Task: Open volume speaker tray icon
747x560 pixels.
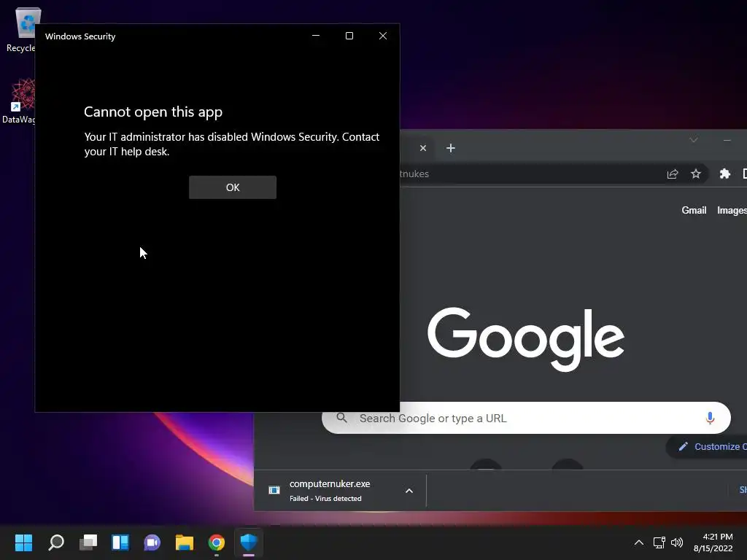Action: click(x=676, y=542)
